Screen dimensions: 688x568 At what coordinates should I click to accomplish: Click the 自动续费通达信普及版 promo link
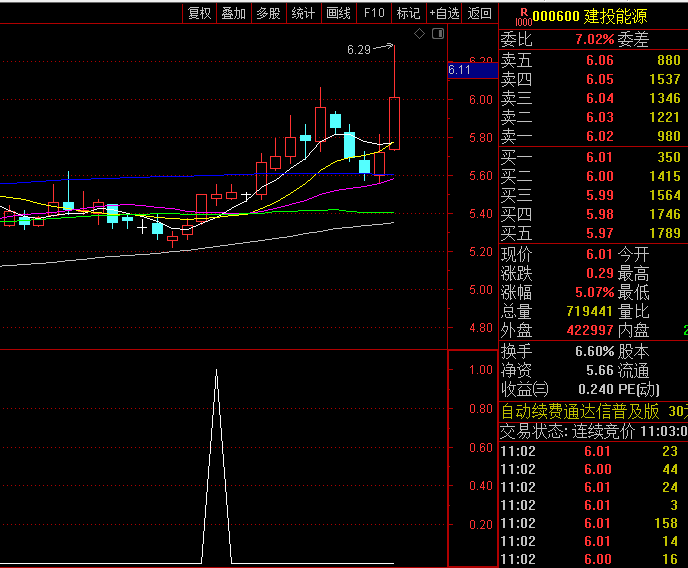[580, 411]
